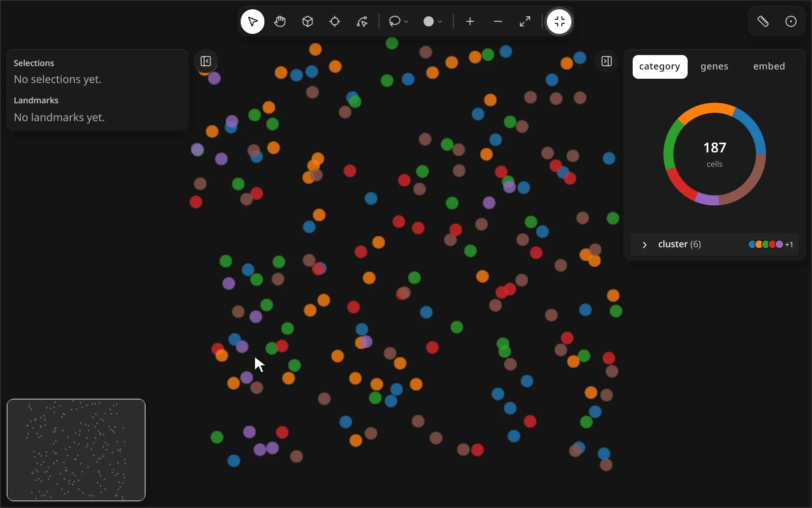Click the expand fullscreen arrows icon
The image size is (812, 508).
(525, 22)
